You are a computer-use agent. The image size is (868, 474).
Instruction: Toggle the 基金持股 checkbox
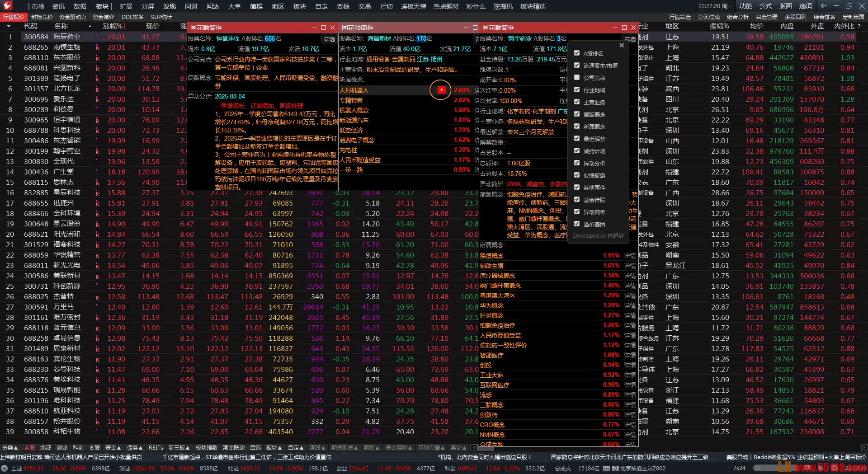pos(577,200)
